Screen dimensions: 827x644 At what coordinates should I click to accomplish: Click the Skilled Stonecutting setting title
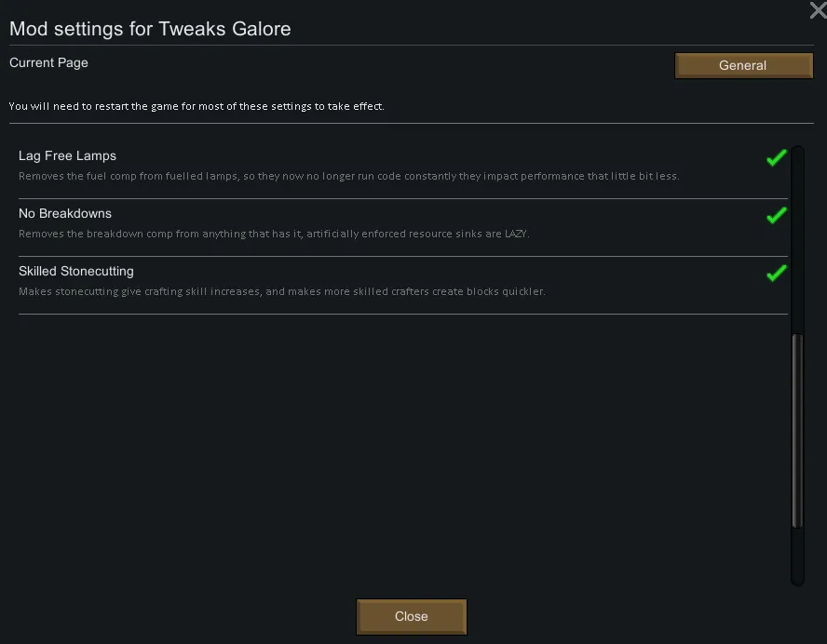coord(76,271)
